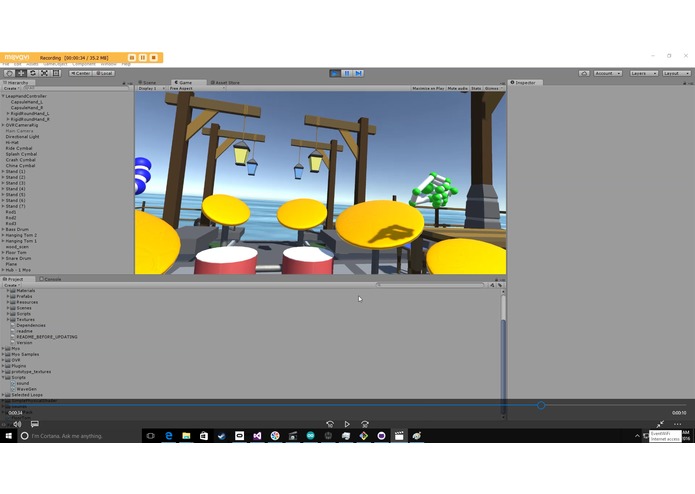Viewport: 695px width, 494px height.
Task: Select Snare Drum in the Hierarchy
Action: click(x=18, y=258)
